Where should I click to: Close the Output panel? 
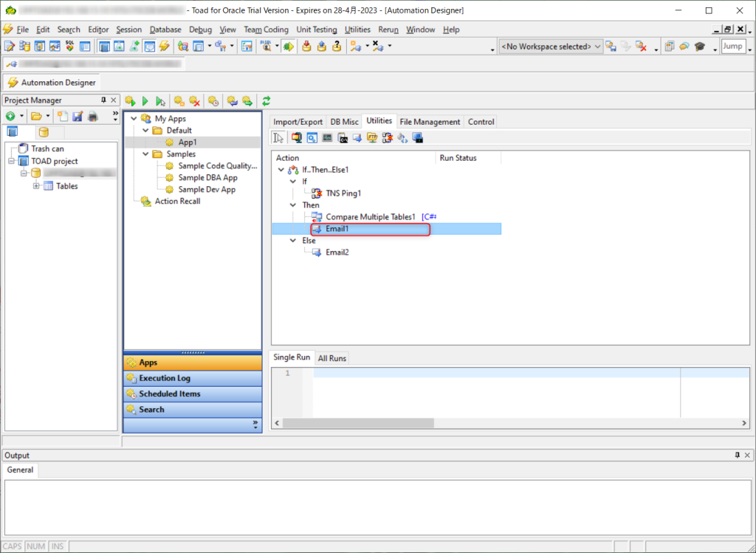click(x=747, y=455)
